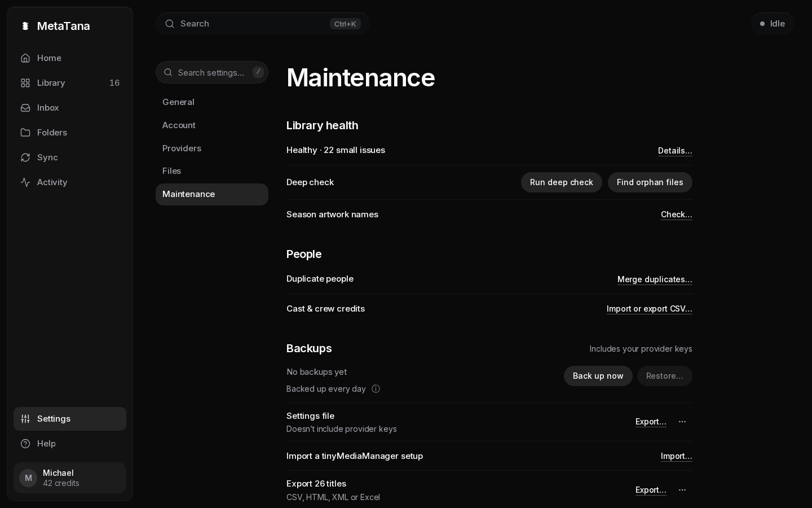The image size is (812, 508).
Task: Open the Folders icon in sidebar
Action: pos(25,133)
